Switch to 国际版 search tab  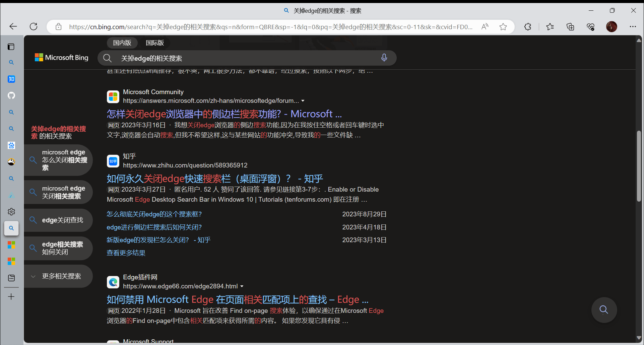(x=155, y=43)
